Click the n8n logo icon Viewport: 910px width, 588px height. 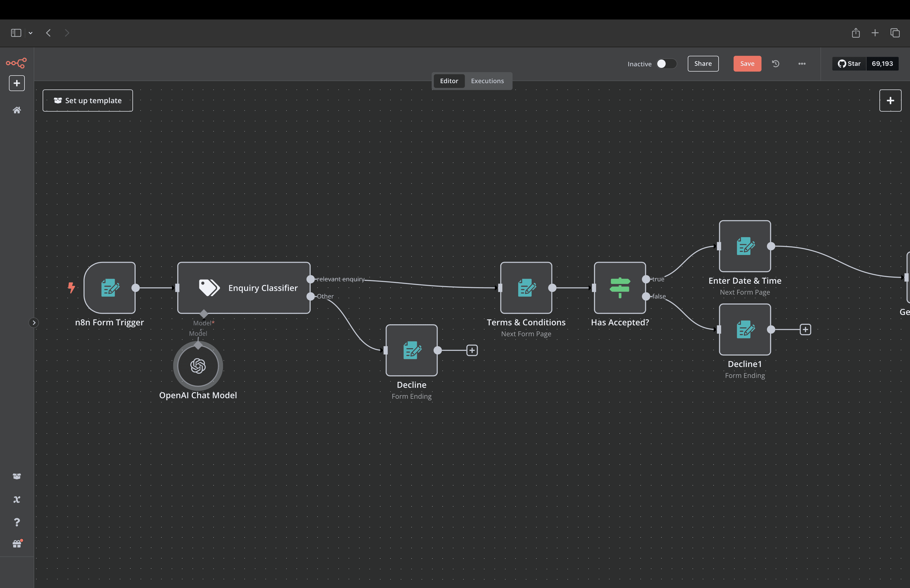16,63
